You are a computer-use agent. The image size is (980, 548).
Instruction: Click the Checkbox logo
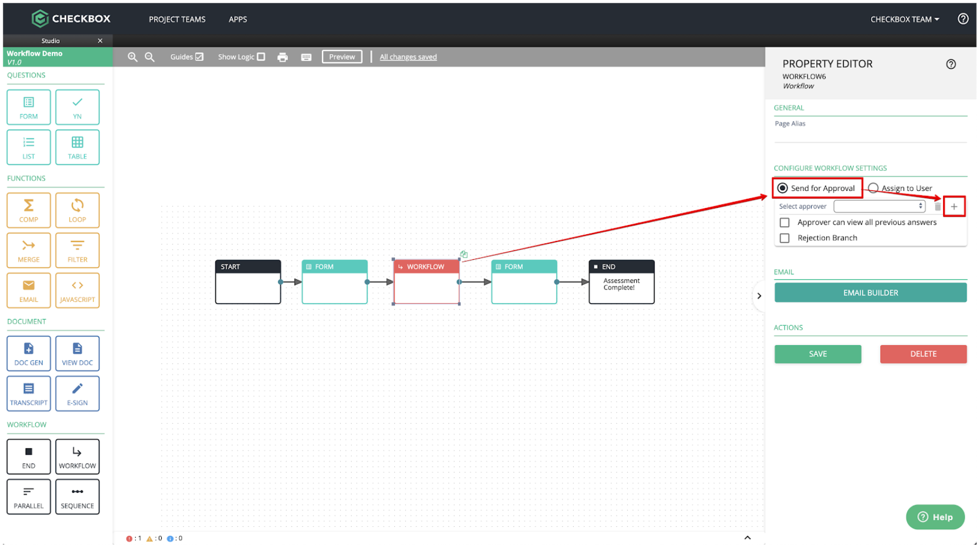click(71, 19)
